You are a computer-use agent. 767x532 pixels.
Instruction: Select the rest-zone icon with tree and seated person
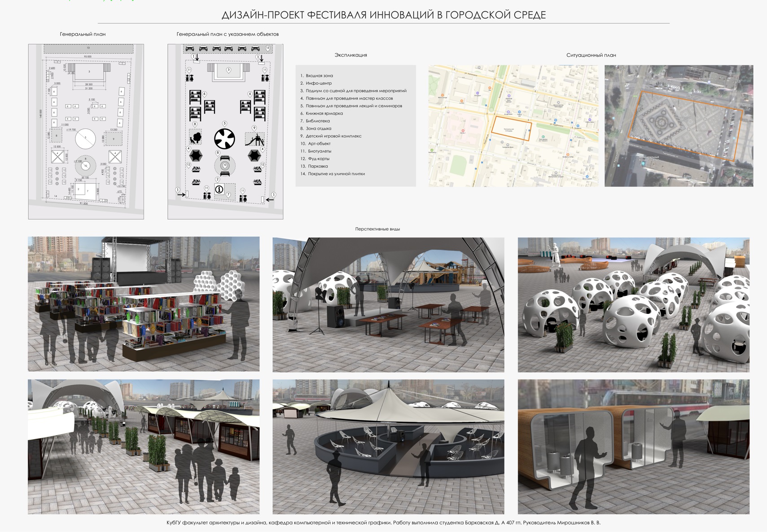(x=196, y=138)
